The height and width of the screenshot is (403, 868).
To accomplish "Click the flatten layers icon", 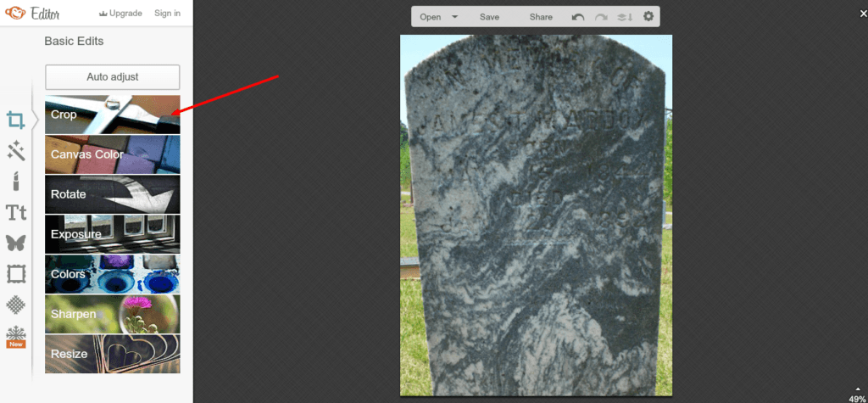I will tap(626, 17).
